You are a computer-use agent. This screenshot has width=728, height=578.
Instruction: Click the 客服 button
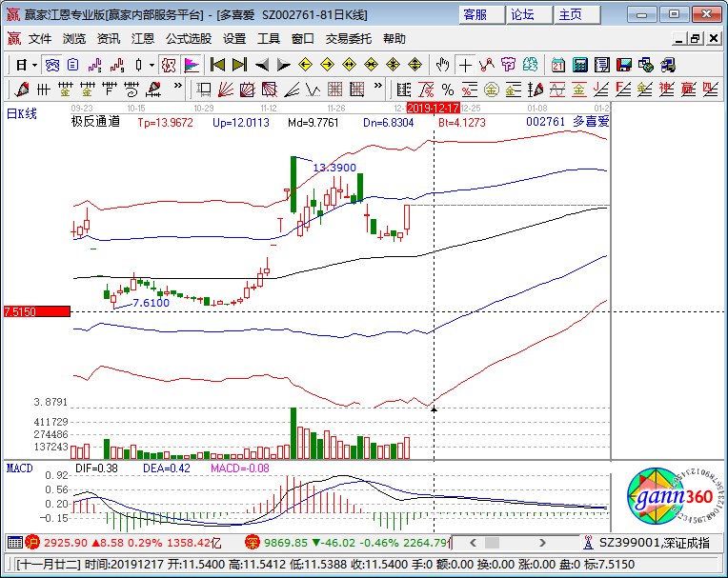[x=481, y=15]
